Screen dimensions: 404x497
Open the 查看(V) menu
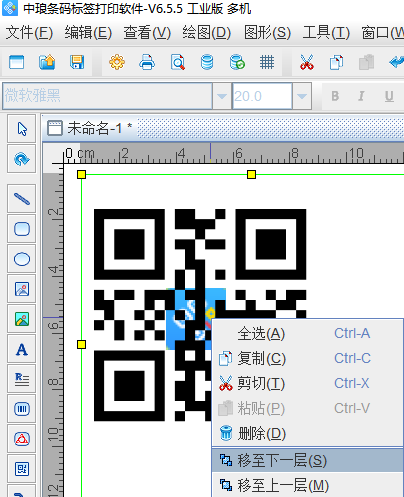[147, 33]
